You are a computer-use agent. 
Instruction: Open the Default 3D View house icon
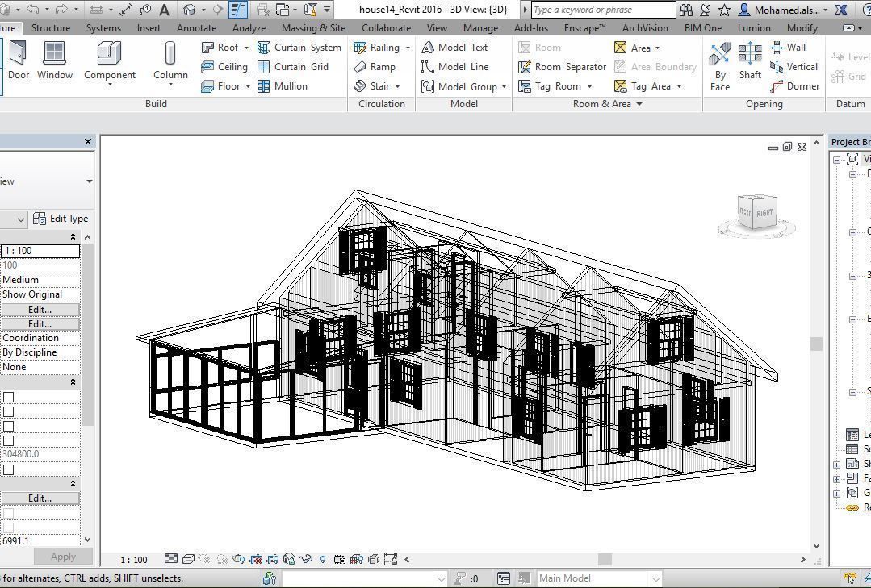[190, 10]
